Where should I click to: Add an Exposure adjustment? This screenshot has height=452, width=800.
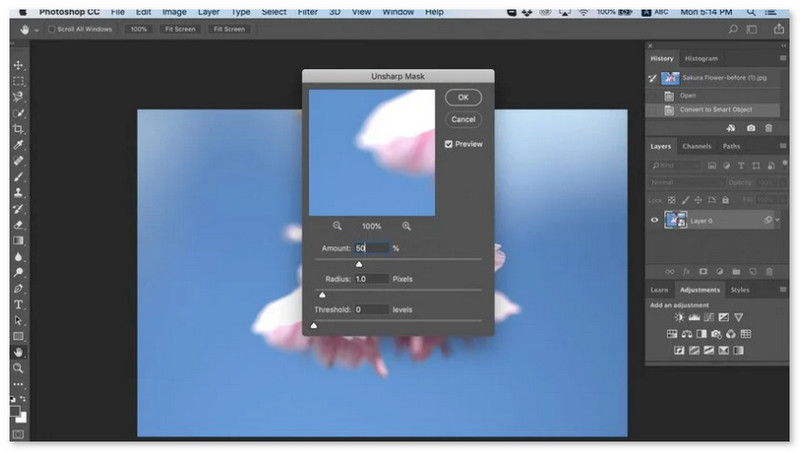click(723, 317)
